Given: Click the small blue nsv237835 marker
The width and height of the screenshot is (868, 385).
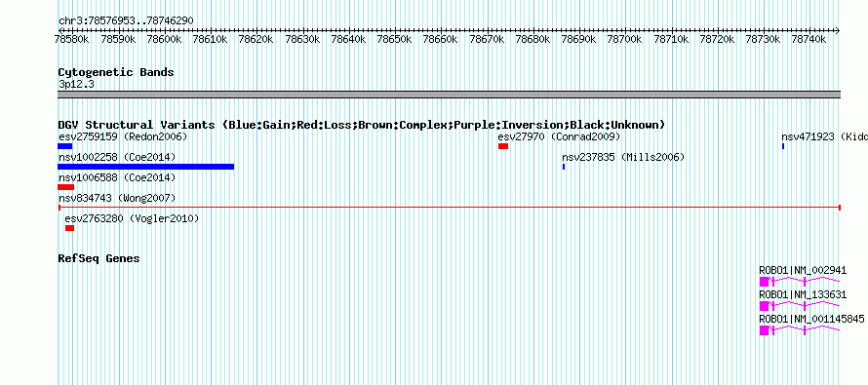Looking at the screenshot, I should [x=564, y=167].
